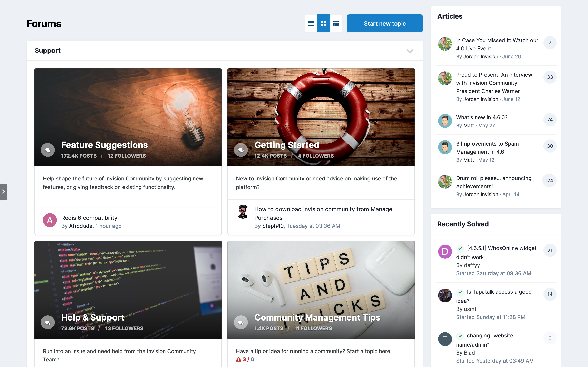
Task: Open Is Tapatalk access a good idea topic
Action: pos(494,296)
